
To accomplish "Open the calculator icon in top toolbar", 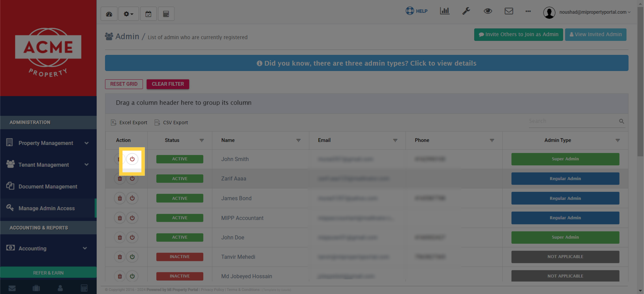I will [x=166, y=14].
